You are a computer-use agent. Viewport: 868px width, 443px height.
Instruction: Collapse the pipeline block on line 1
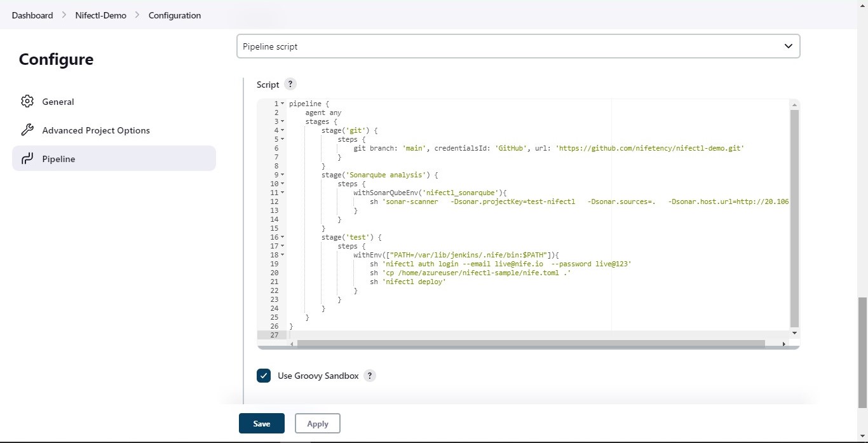click(281, 104)
